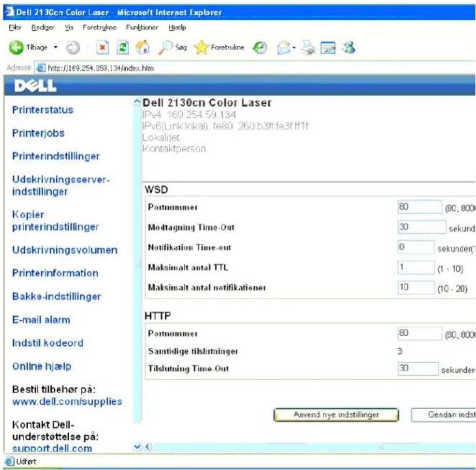Open the Indstil kodeord link
Viewport: 476px width, 470px height.
[x=47, y=343]
